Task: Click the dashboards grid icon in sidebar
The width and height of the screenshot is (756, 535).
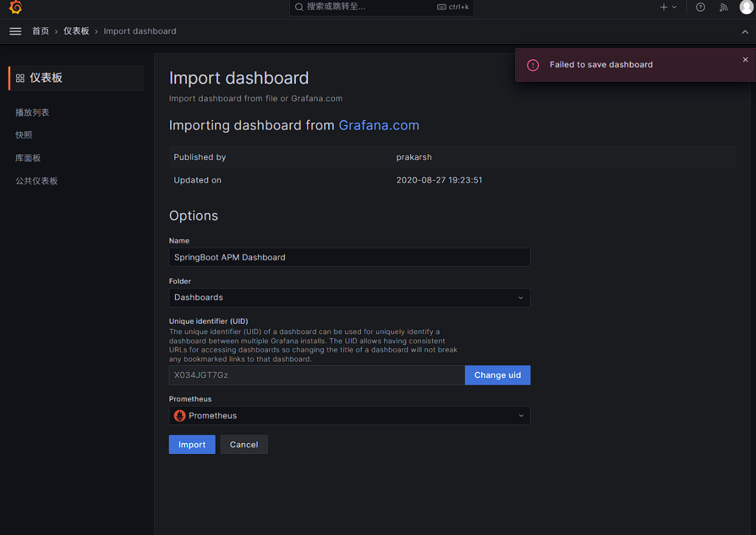Action: (20, 78)
